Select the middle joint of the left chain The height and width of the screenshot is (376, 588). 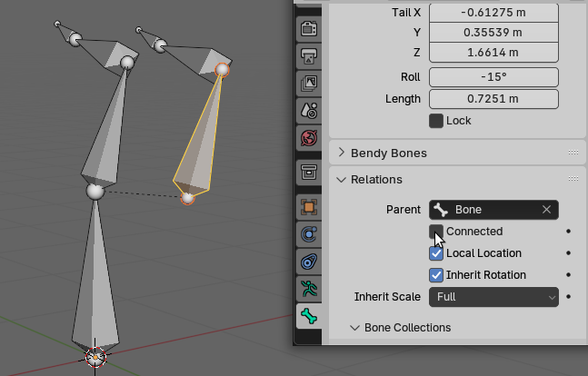click(x=95, y=192)
